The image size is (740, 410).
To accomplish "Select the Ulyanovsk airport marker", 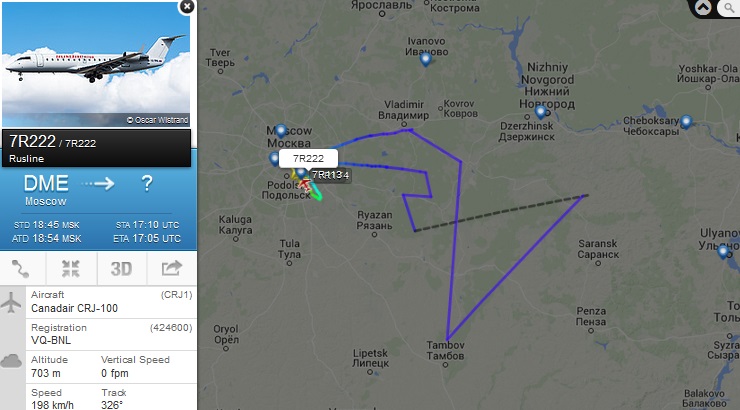I will pos(723,252).
